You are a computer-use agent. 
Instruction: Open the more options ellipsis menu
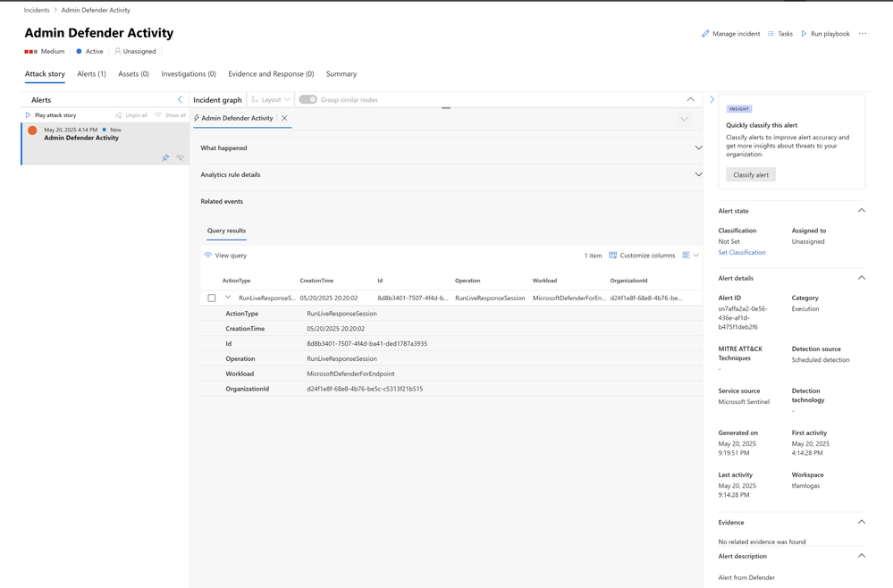click(863, 34)
